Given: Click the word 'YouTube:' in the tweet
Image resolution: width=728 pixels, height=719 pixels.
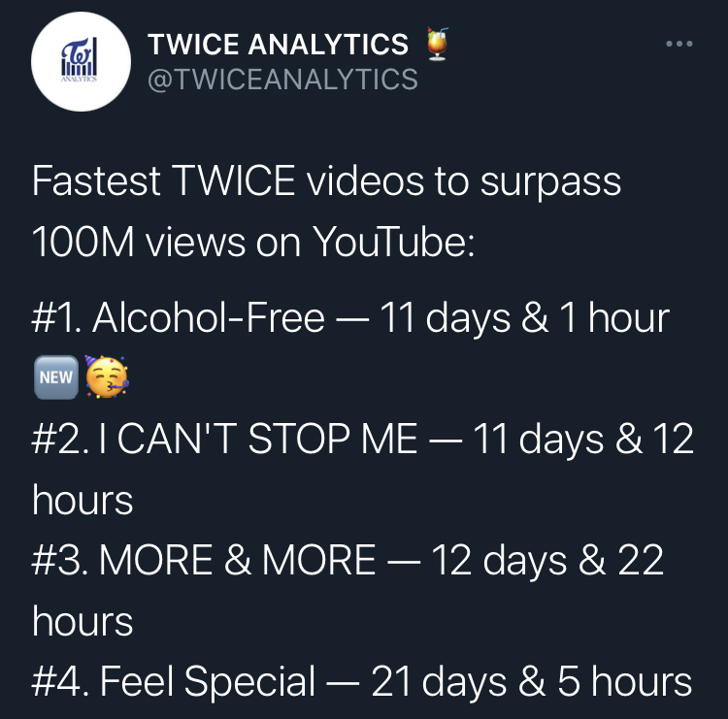Looking at the screenshot, I should (x=394, y=243).
